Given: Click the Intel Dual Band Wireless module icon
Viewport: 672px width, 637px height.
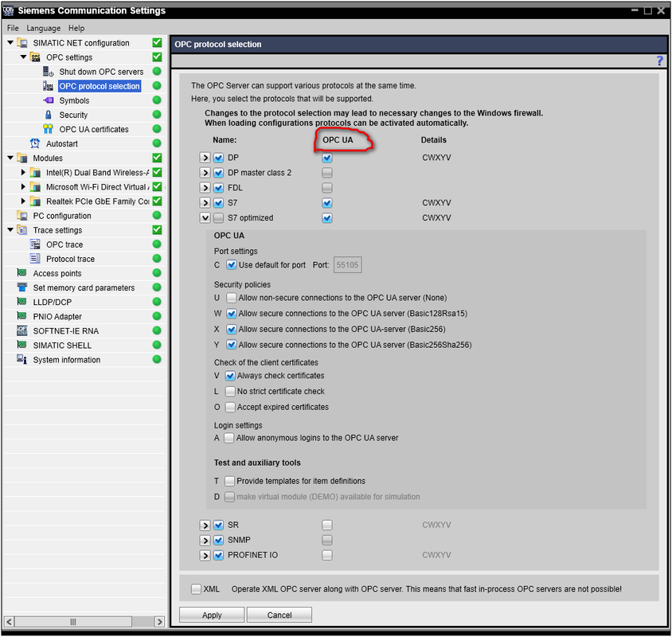Looking at the screenshot, I should [35, 172].
